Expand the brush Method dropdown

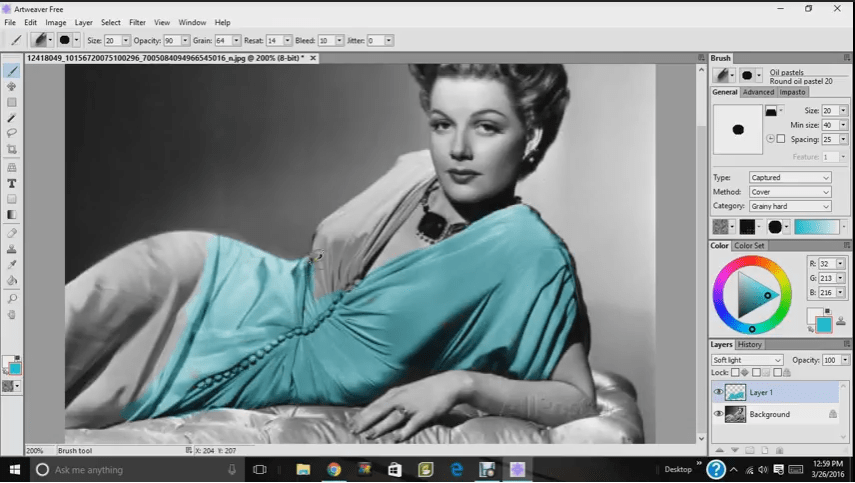(789, 192)
